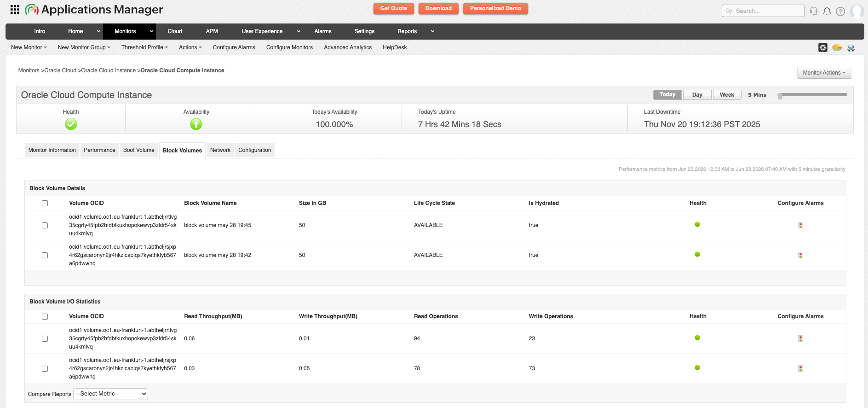The width and height of the screenshot is (868, 408).
Task: Open the Configure Monitors link
Action: [x=289, y=47]
